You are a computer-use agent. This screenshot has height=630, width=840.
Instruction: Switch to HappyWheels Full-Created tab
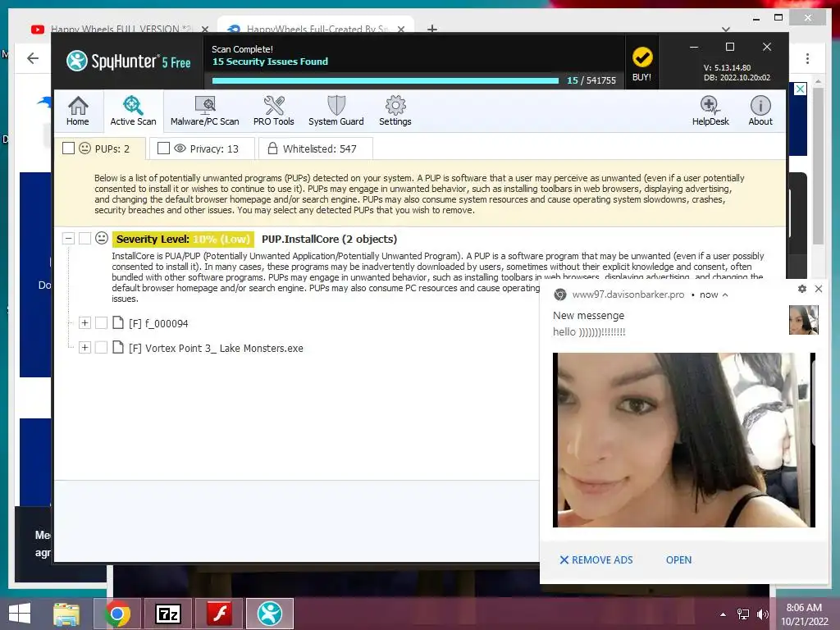(x=316, y=29)
